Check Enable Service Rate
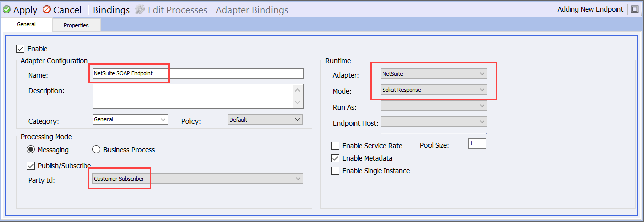Image resolution: width=644 pixels, height=222 pixels. click(335, 146)
